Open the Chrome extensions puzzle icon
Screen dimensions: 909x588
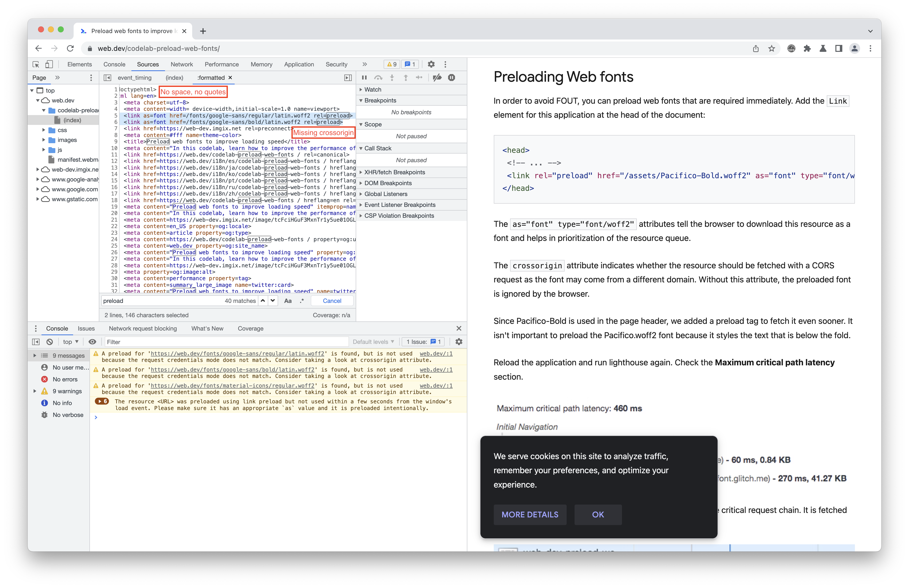click(x=807, y=48)
